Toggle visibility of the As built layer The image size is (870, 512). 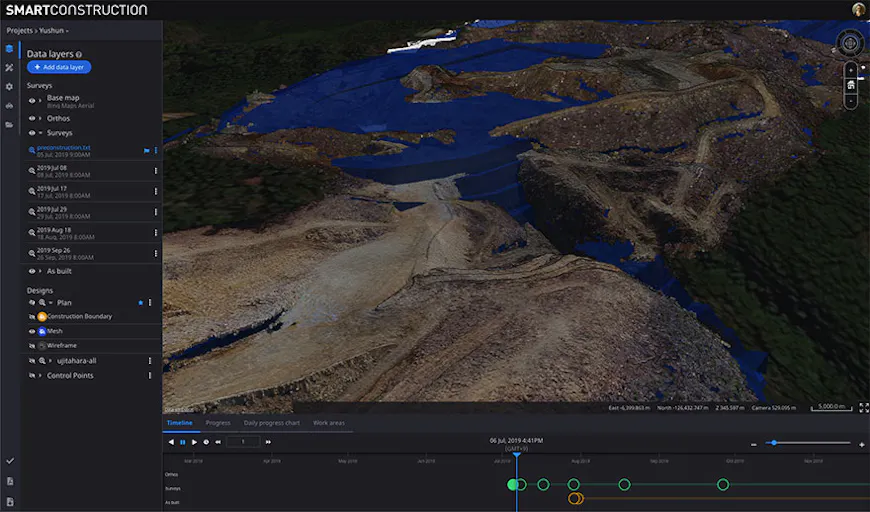coord(31,271)
